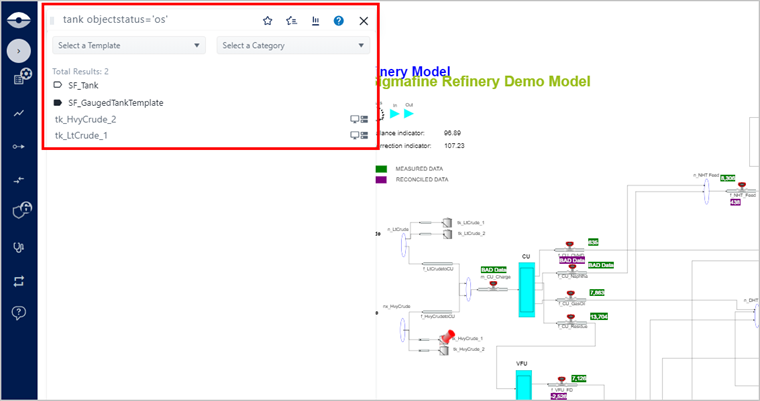This screenshot has height=401, width=760.
Task: Open search help via blue question icon
Action: click(339, 21)
